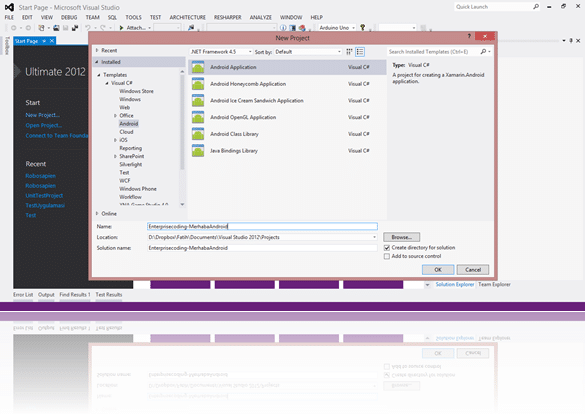Click the Android Application template icon
Screen dimensions: 585x414
pos(198,67)
